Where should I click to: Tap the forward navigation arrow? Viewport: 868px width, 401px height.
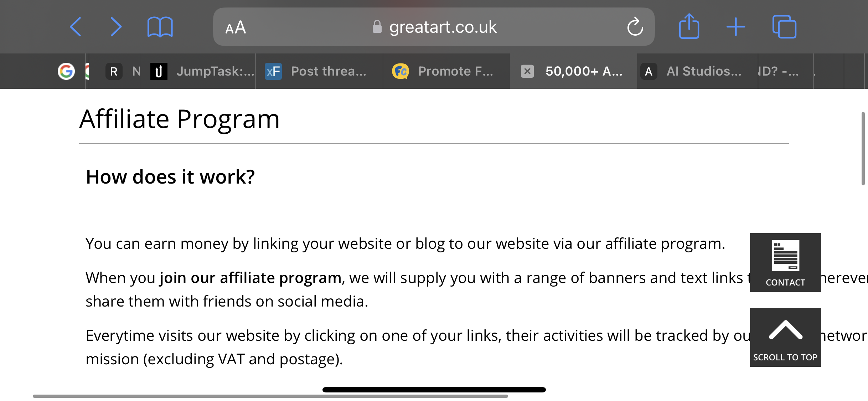[x=116, y=27]
